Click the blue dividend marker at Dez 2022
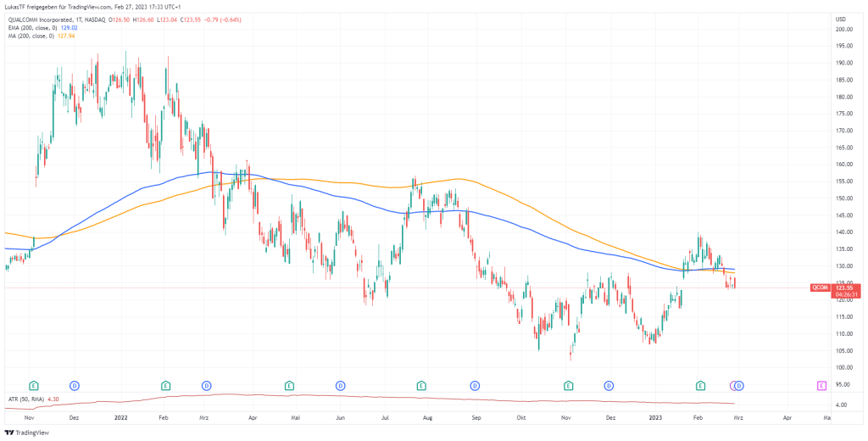 coord(609,386)
